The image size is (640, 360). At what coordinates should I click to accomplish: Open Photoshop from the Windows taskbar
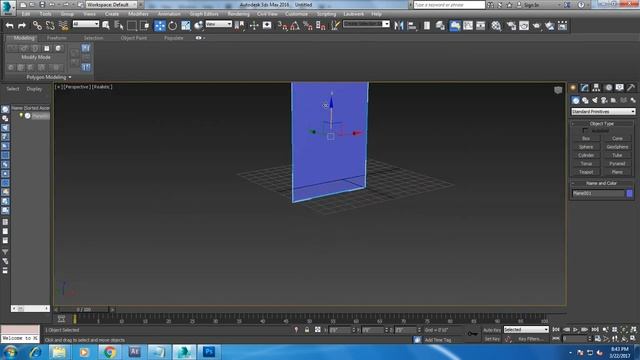[x=209, y=352]
